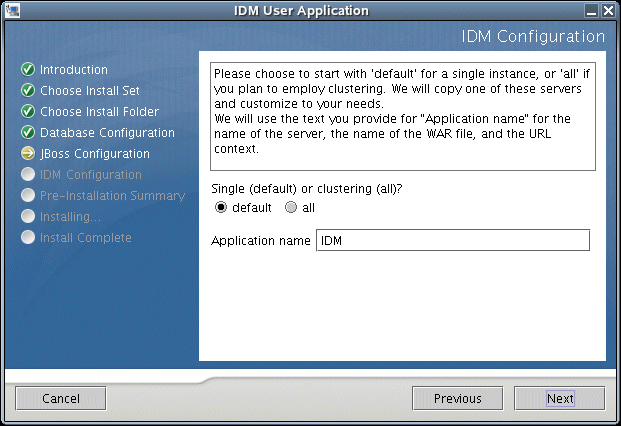Click the checkmark icon beside Choose Install Folder
Screen dimensions: 621x426
pos(28,112)
